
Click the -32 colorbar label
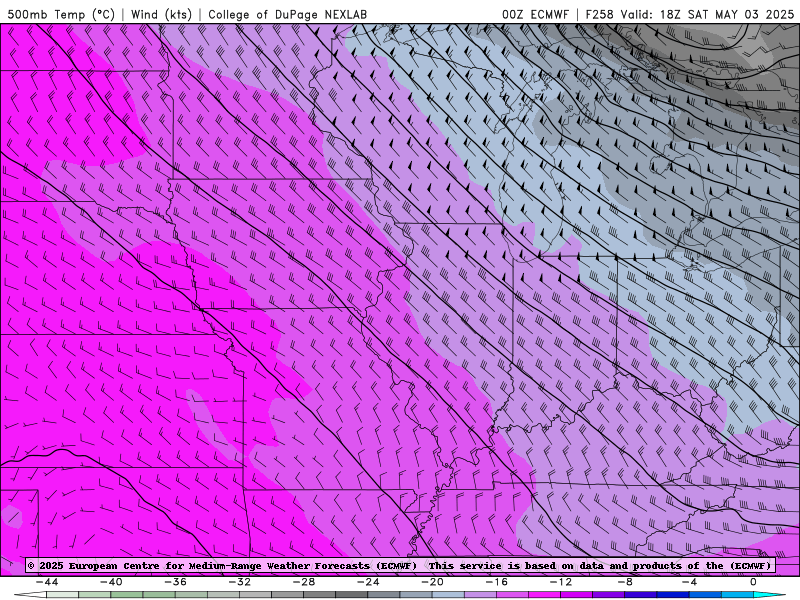pos(239,582)
